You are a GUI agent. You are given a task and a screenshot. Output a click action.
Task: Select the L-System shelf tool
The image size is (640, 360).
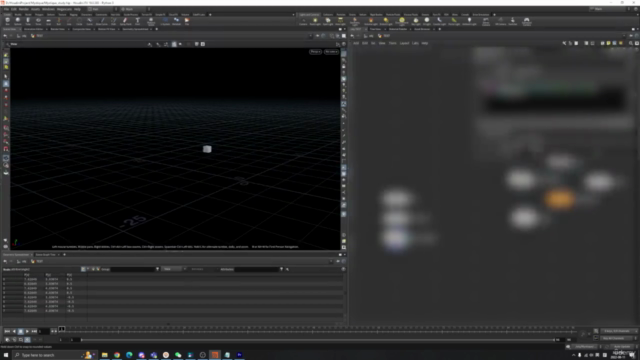[x=165, y=21]
